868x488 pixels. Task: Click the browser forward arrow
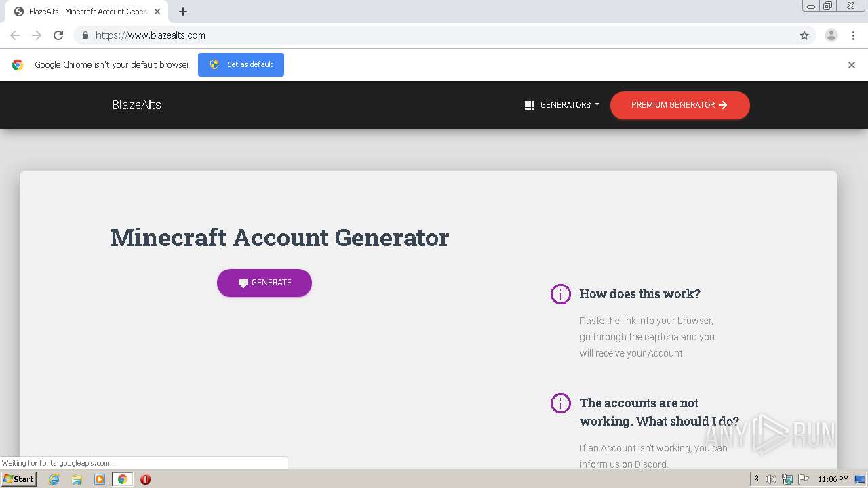pyautogui.click(x=37, y=35)
